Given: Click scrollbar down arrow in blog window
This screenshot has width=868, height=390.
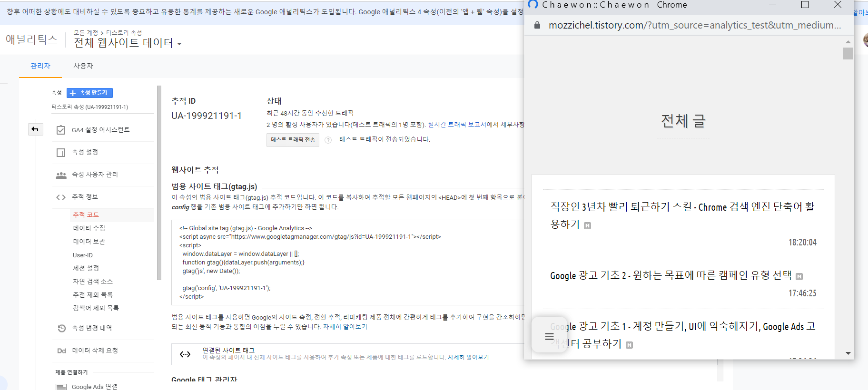Looking at the screenshot, I should (x=848, y=353).
